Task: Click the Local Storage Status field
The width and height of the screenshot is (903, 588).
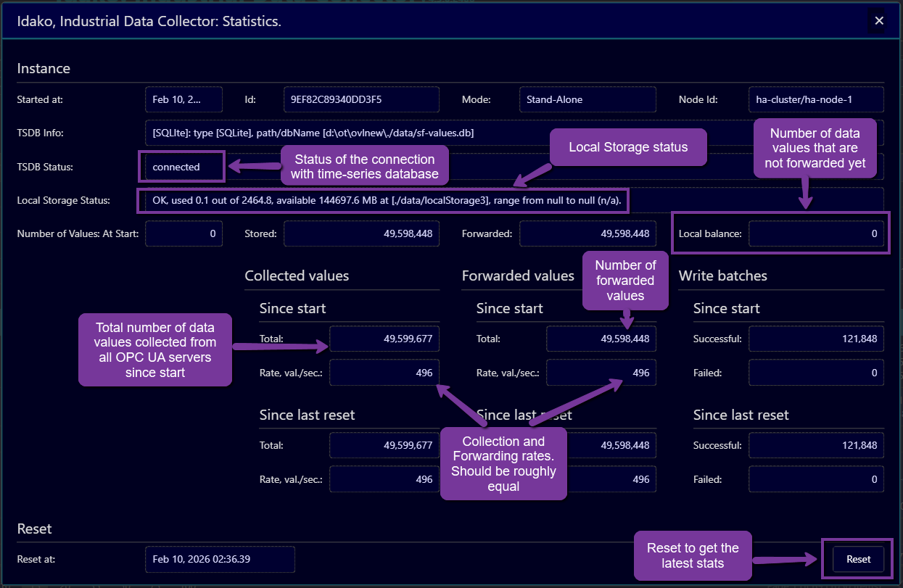Action: click(383, 200)
